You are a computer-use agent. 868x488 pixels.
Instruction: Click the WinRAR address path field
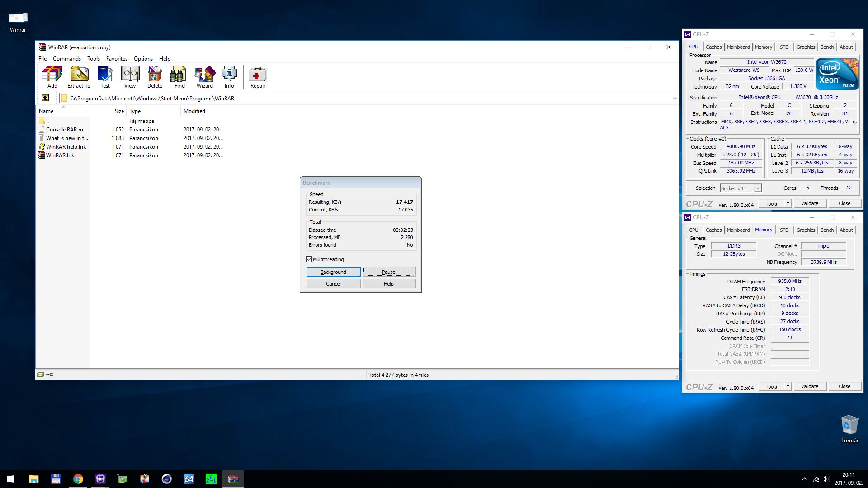369,98
